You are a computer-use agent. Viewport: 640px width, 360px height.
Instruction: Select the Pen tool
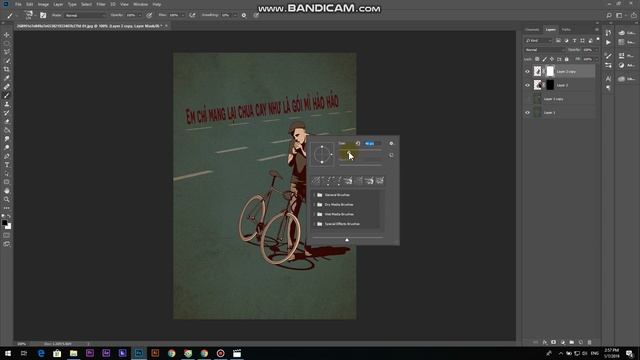[7, 156]
